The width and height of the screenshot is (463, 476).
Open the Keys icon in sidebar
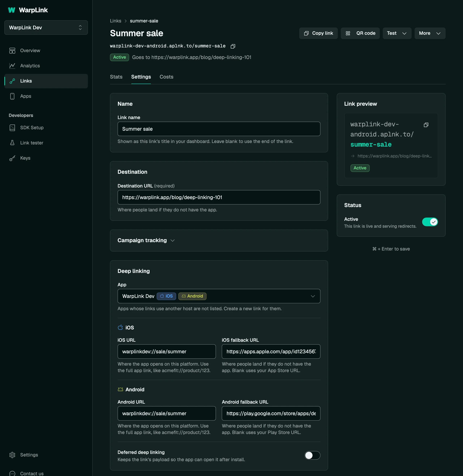click(x=12, y=158)
